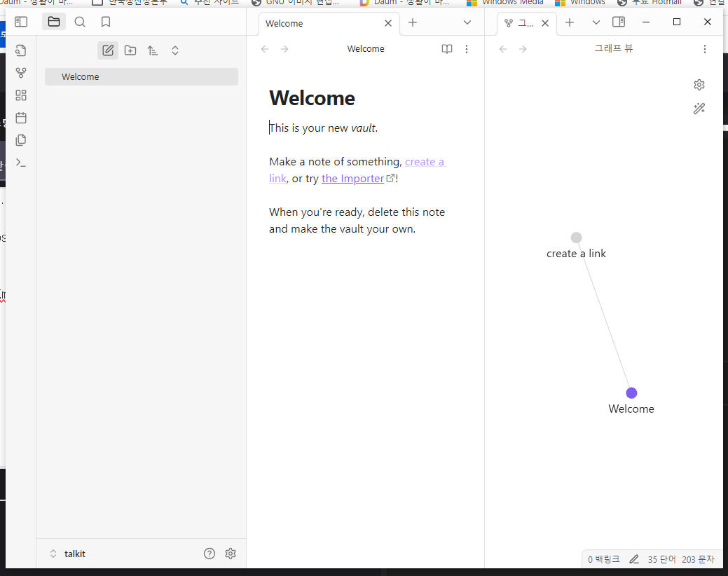The width and height of the screenshot is (728, 576).
Task: Click the '35 단어' word count
Action: [661, 559]
